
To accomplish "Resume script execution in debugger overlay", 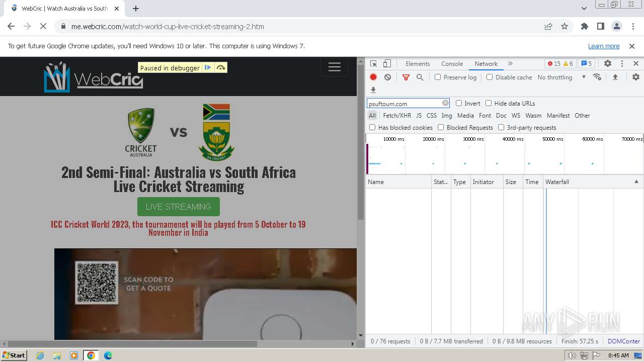I will pyautogui.click(x=208, y=68).
